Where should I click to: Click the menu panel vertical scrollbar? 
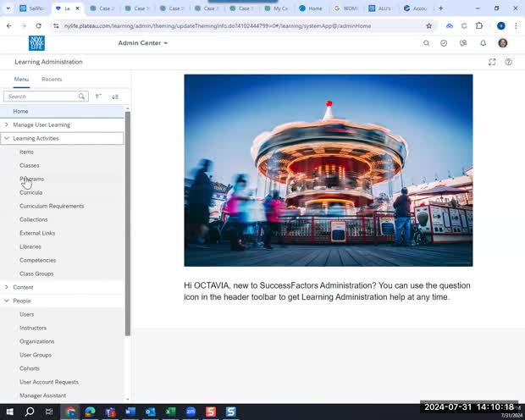[x=128, y=224]
